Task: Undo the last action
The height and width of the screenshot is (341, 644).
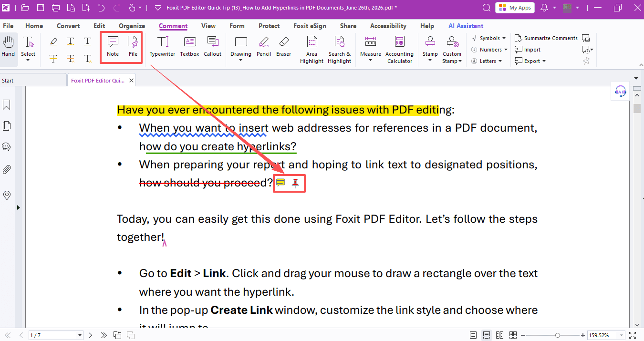Action: tap(101, 8)
